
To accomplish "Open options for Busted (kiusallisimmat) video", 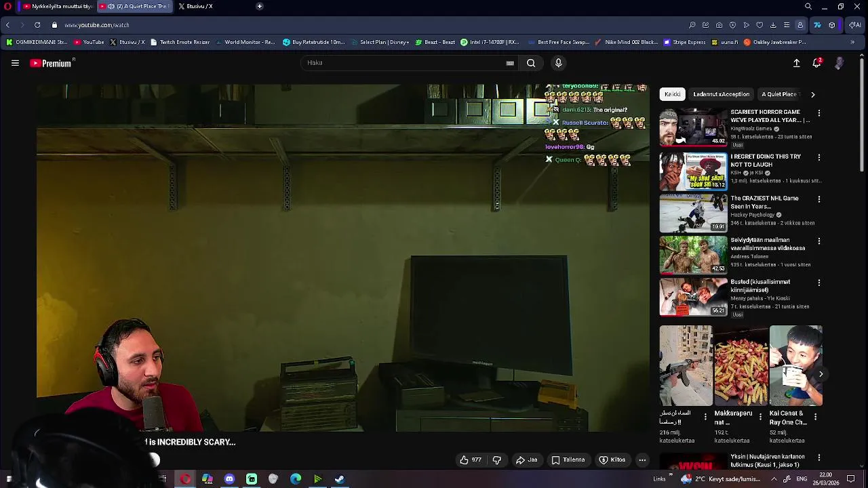I will (x=819, y=283).
